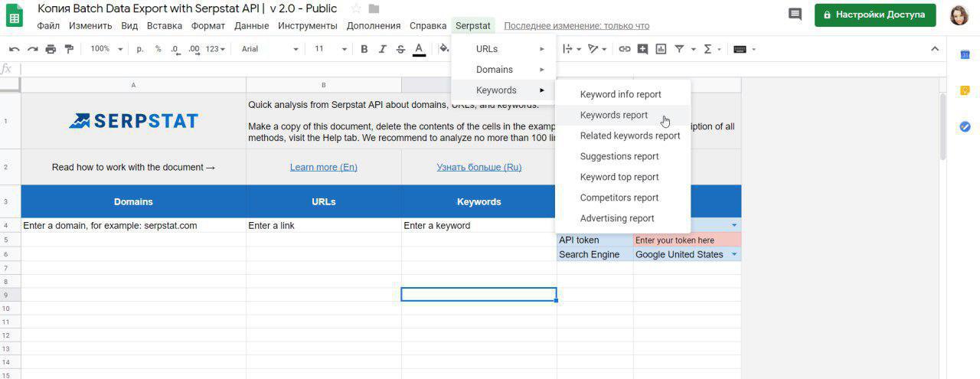Format as currency with the р. button

[x=140, y=49]
